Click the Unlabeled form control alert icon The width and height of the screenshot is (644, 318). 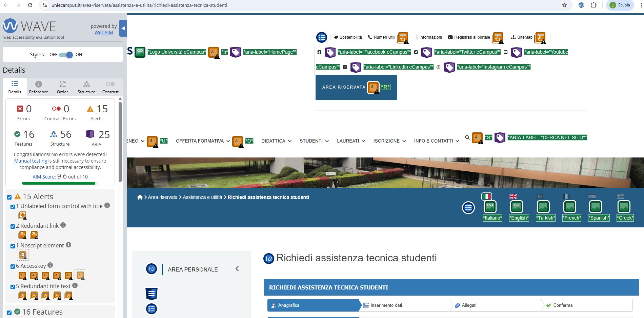[x=22, y=216]
